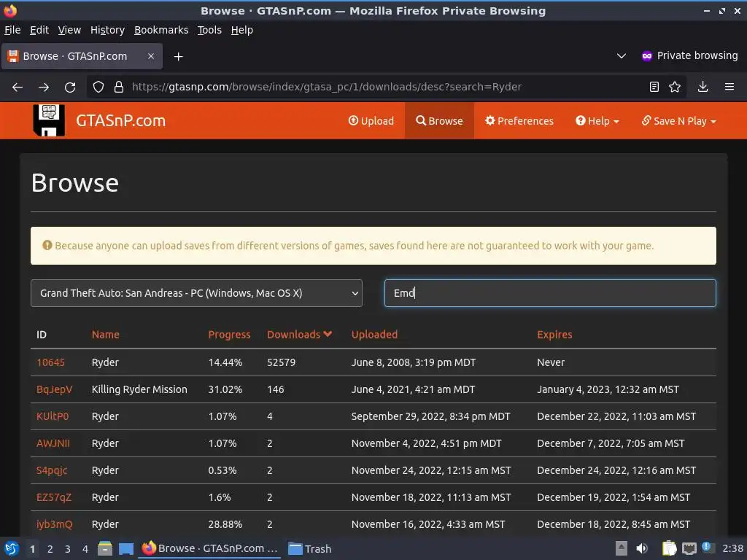Screen dimensions: 747x560
Task: Click the 'Killing Ryder Mission' name cell
Action: point(139,389)
